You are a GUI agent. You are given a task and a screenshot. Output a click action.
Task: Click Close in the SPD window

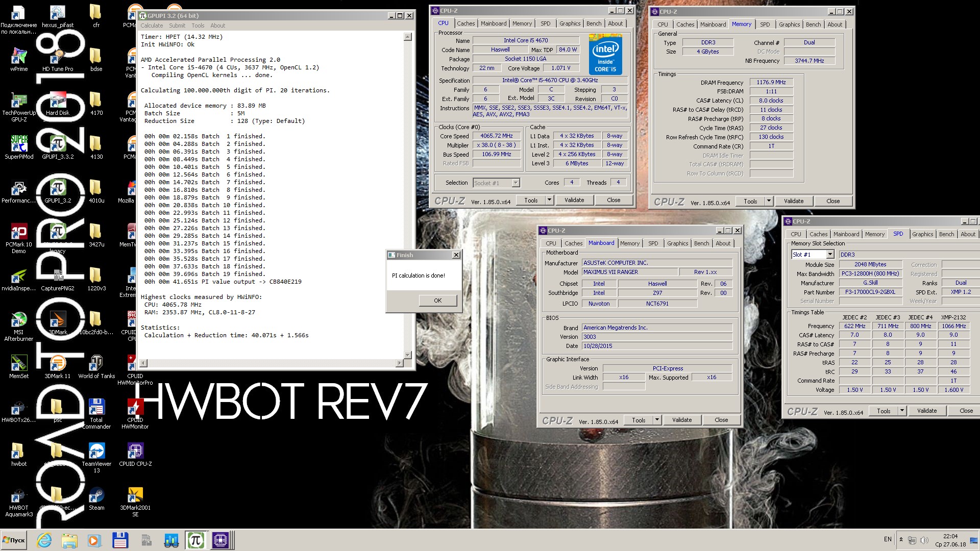[x=966, y=411]
